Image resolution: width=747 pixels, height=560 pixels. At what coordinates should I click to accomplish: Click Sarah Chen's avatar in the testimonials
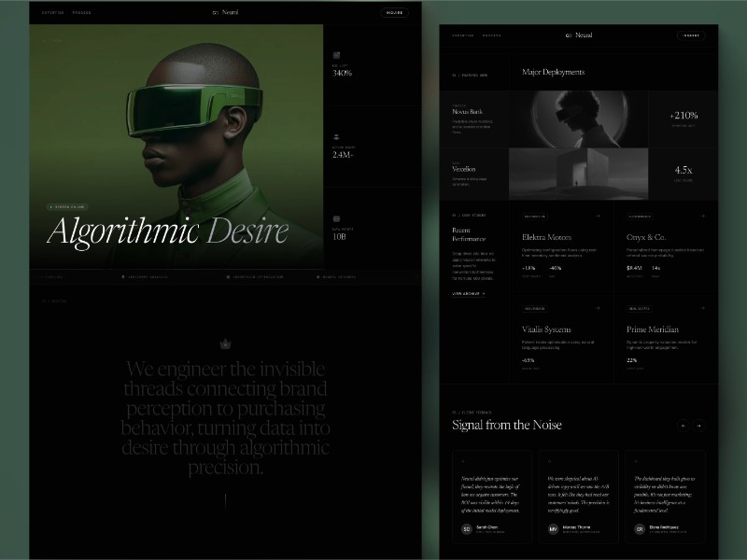pos(466,530)
